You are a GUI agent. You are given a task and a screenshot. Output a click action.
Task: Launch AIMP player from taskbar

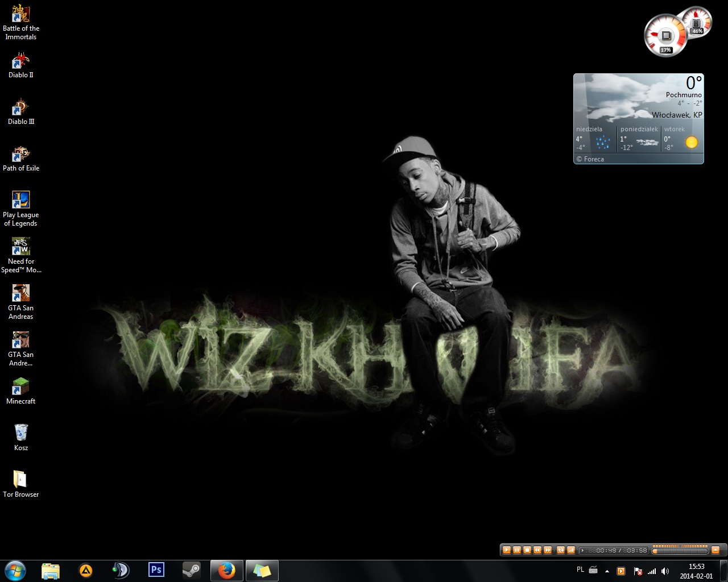pyautogui.click(x=86, y=571)
